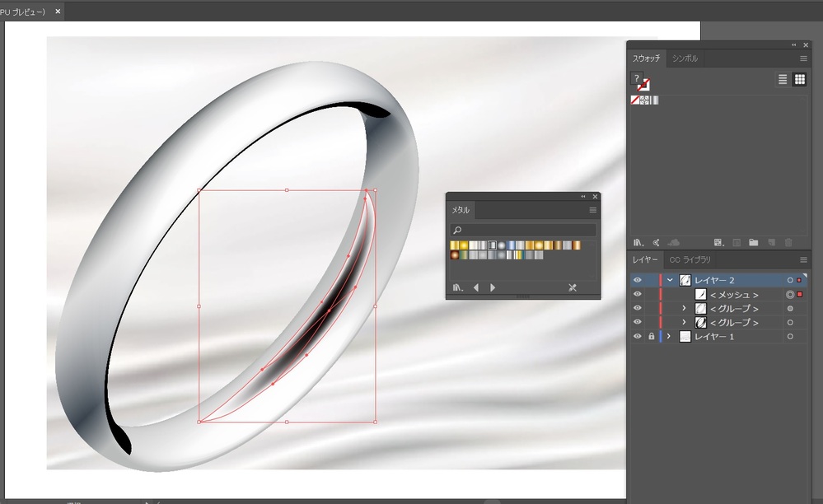Collapse レイヤー 2 in the layers panel
This screenshot has height=504, width=823.
point(670,281)
